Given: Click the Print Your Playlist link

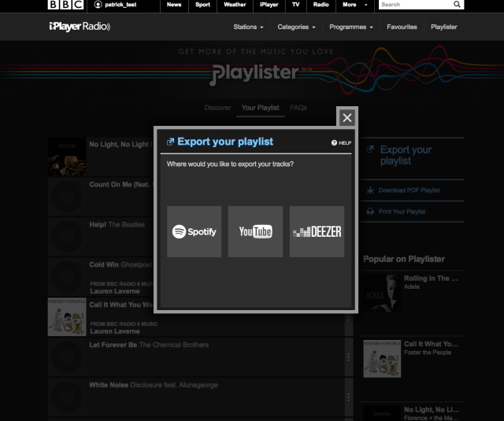Looking at the screenshot, I should [x=402, y=212].
